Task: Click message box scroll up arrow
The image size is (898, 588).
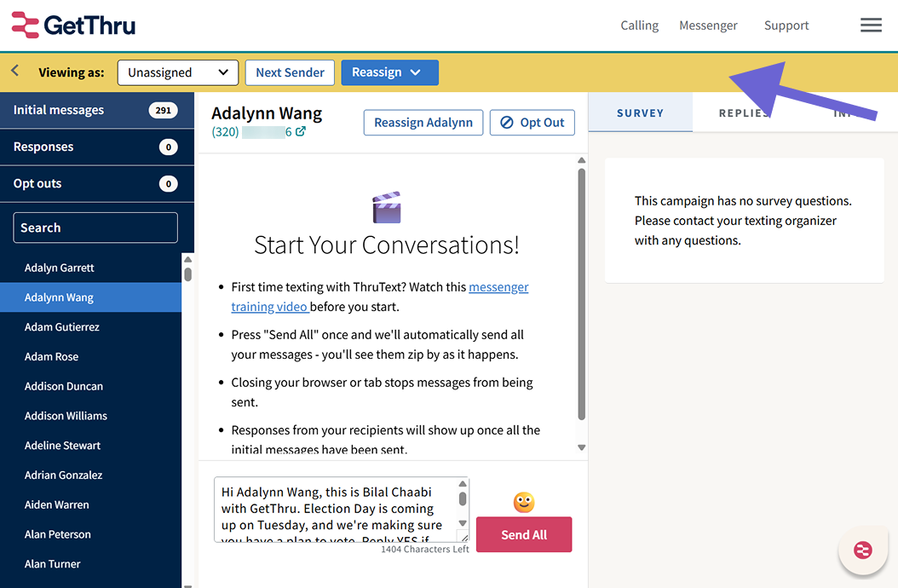Action: coord(463,484)
